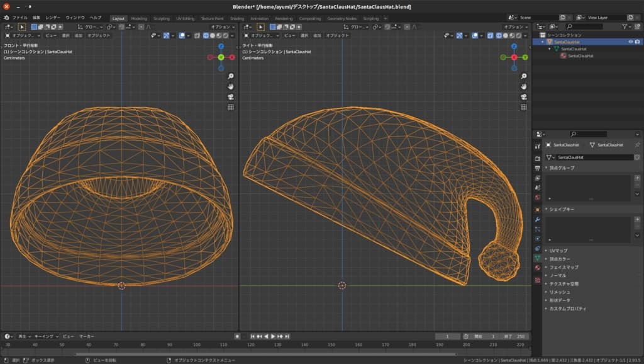Open the Modifier properties wrench tab
This screenshot has height=364, width=644.
click(x=538, y=219)
